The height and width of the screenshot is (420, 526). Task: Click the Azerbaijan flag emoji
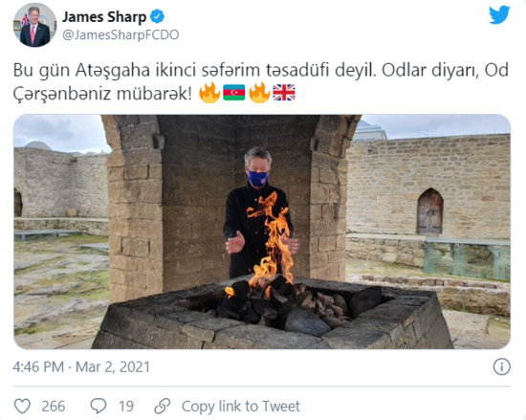tap(233, 93)
